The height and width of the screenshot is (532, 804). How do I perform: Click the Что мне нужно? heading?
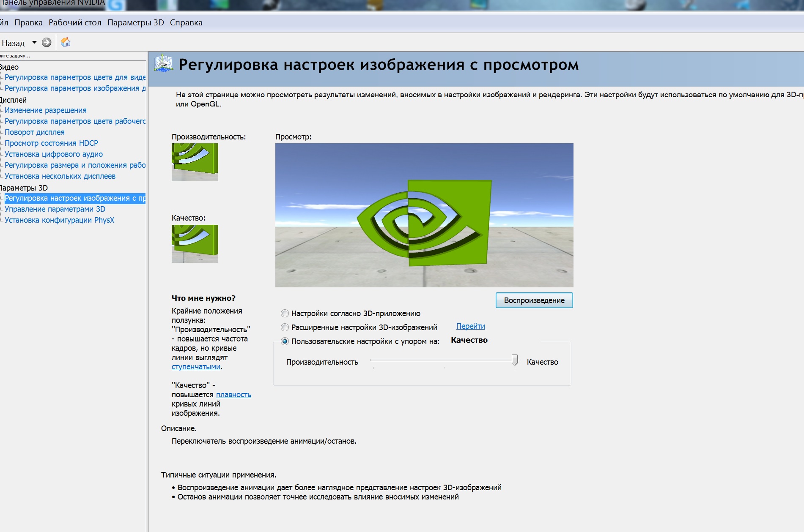tap(203, 298)
